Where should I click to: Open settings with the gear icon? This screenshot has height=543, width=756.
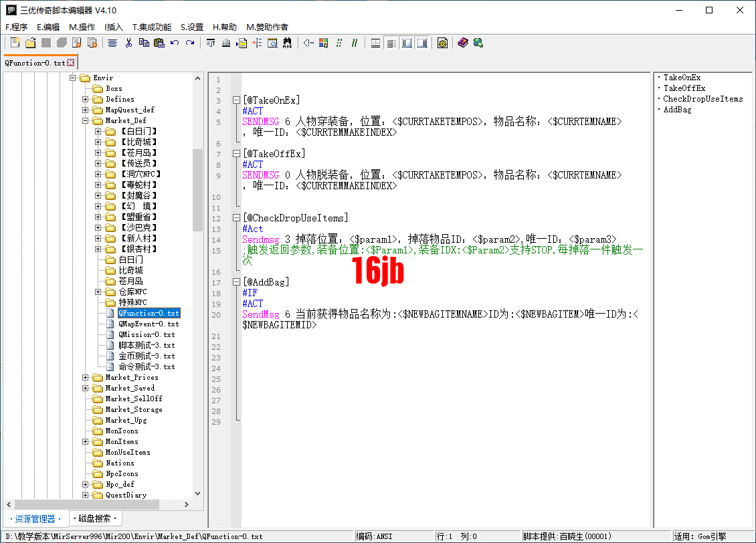tap(442, 43)
